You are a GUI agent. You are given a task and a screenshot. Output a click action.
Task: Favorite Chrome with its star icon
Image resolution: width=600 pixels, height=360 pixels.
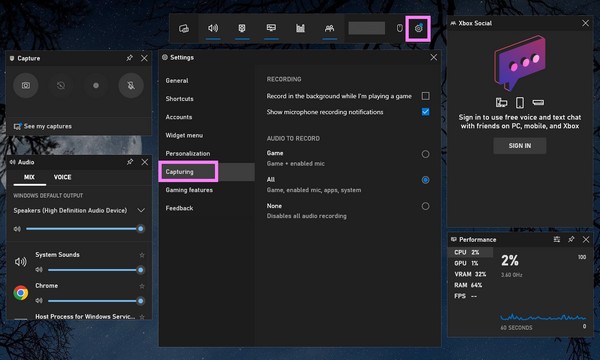coord(142,286)
